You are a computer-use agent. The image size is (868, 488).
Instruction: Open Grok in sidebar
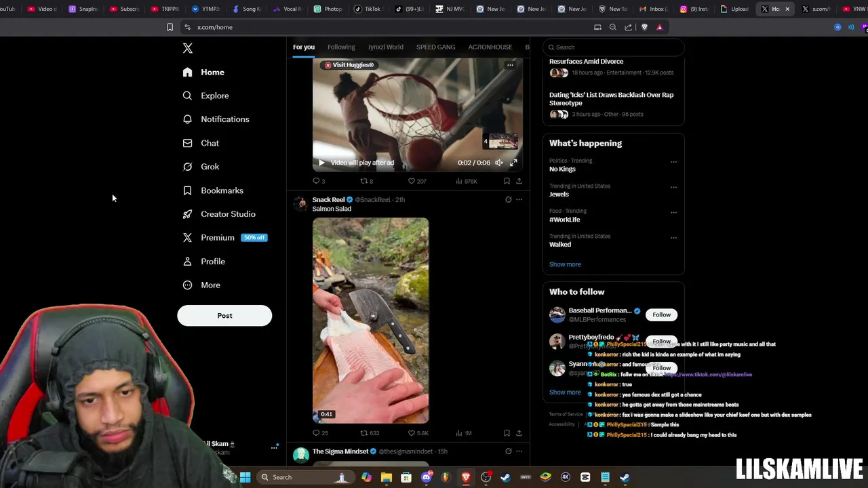(201, 167)
